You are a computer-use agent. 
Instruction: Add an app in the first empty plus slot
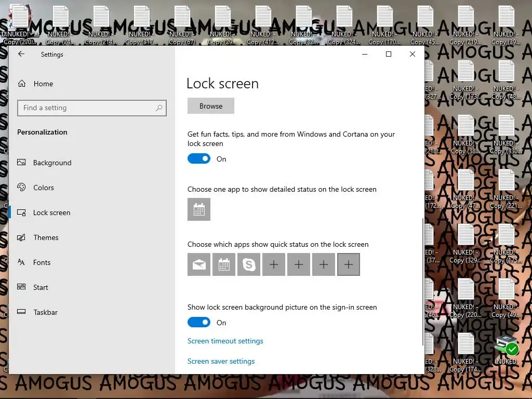[x=274, y=264]
